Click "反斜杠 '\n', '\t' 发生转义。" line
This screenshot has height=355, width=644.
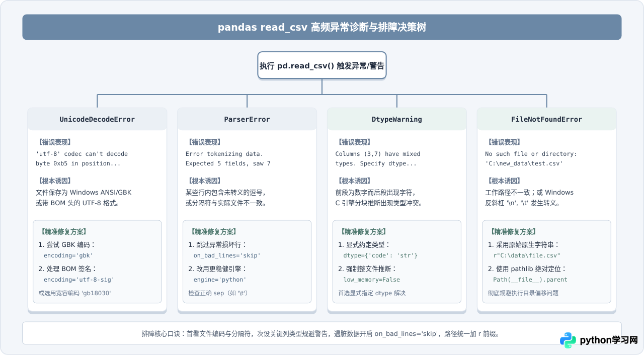pyautogui.click(x=528, y=203)
